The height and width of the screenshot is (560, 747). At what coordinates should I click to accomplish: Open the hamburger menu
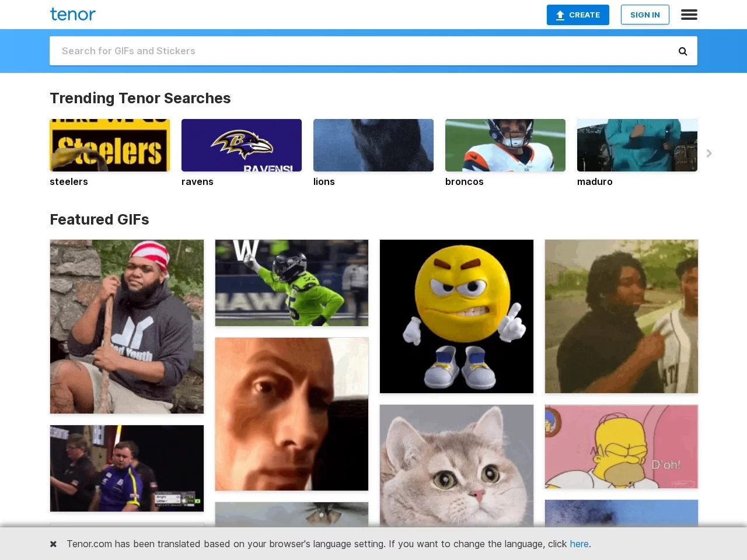[689, 15]
